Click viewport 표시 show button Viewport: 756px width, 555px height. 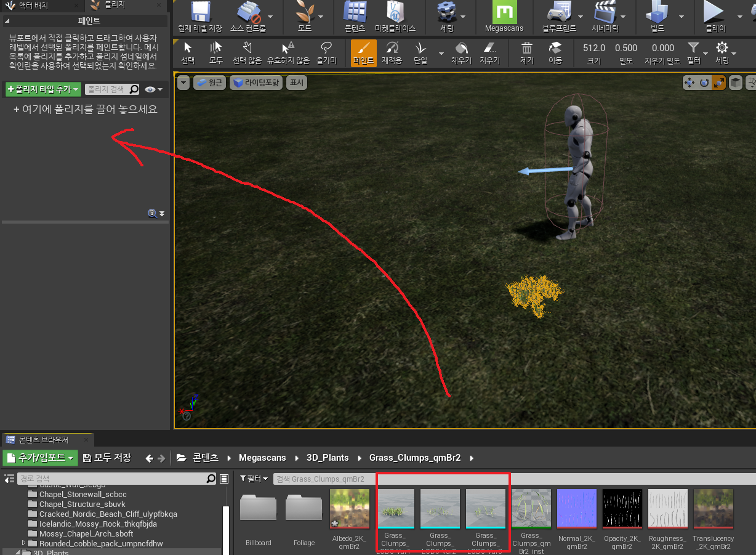point(297,83)
